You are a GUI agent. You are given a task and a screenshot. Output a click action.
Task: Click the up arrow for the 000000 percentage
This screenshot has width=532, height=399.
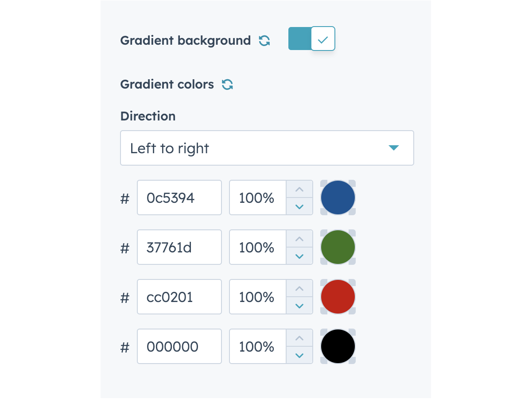point(299,338)
